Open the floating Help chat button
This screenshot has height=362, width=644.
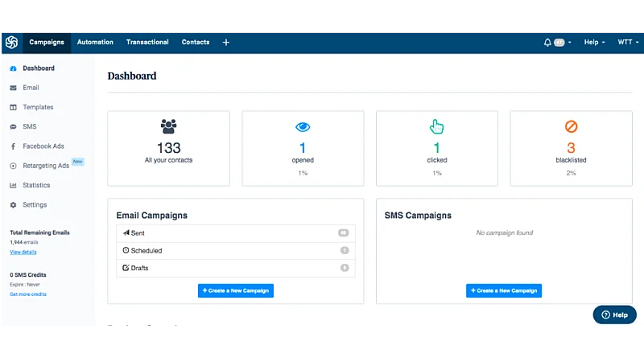click(x=614, y=315)
